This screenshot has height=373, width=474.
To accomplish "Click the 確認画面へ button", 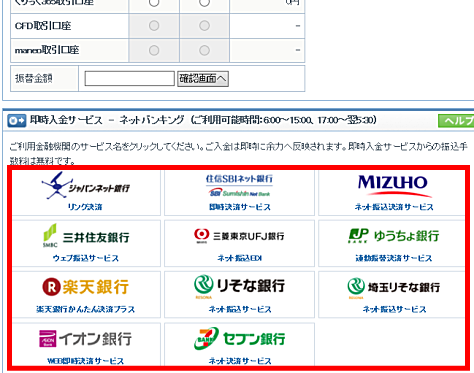I will tap(203, 79).
